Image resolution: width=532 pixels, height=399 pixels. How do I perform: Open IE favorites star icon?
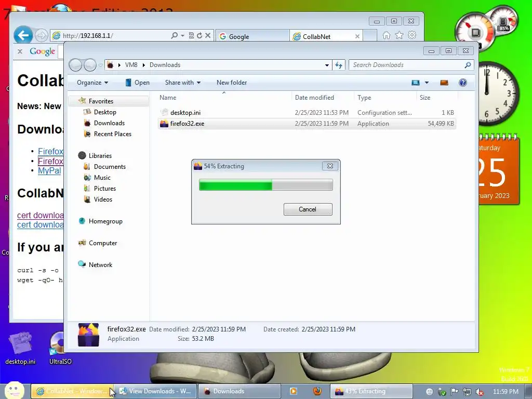[400, 35]
